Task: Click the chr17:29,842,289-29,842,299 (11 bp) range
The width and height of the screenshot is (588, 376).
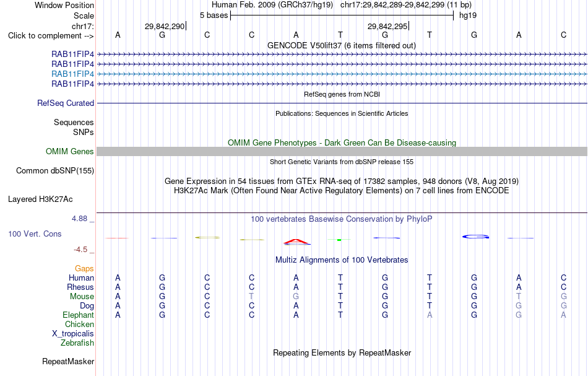Action: click(x=406, y=5)
